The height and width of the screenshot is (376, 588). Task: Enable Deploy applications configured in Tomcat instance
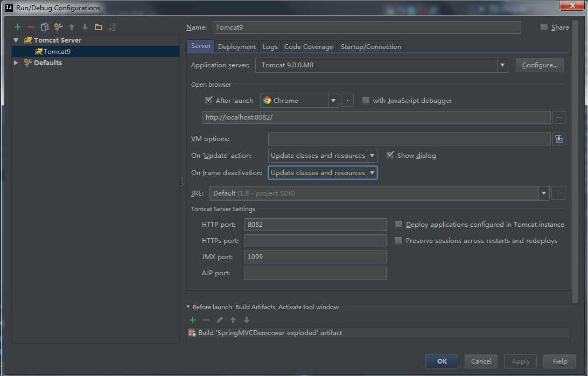[398, 224]
